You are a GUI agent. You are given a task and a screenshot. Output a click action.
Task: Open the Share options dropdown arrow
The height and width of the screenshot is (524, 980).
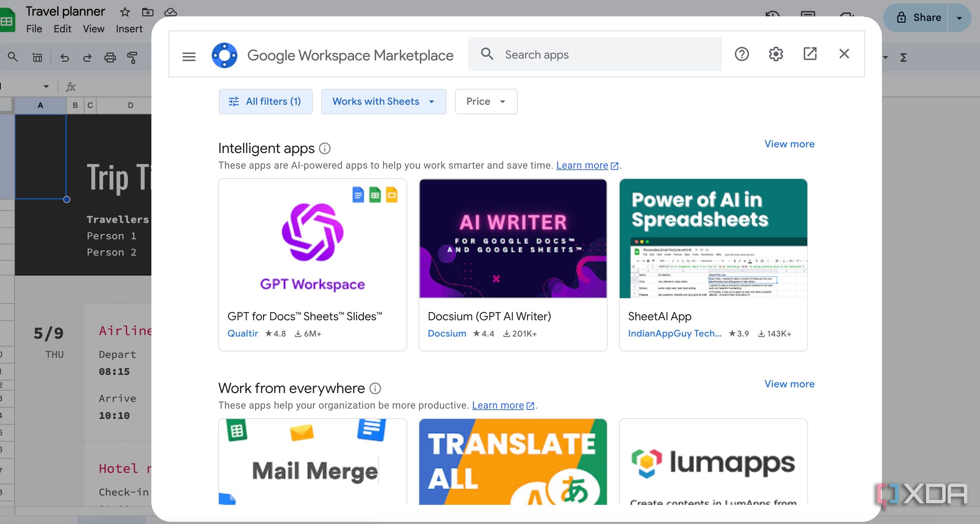[959, 18]
